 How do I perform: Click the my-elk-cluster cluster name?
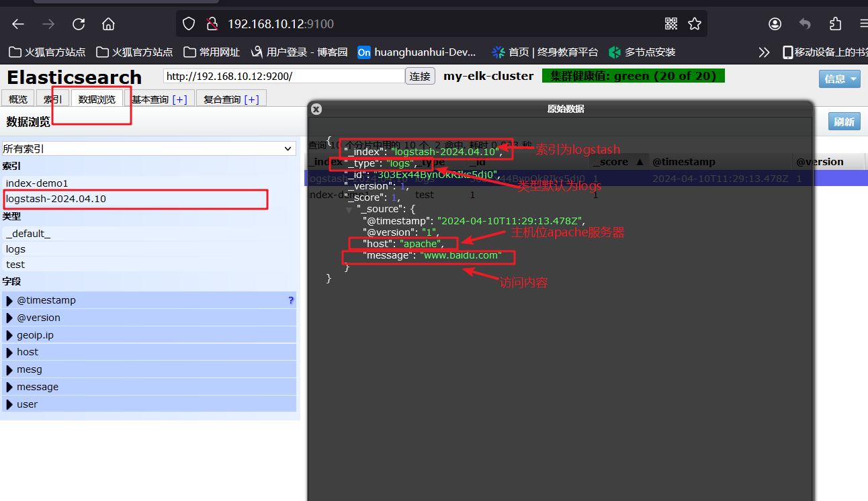click(x=488, y=76)
